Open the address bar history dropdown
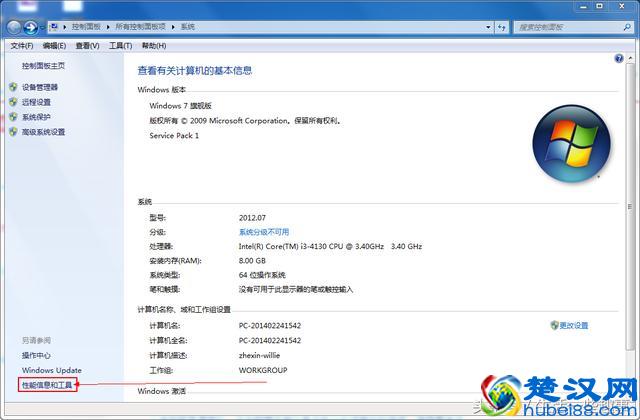Screen dimensions: 640x420 click(x=488, y=27)
